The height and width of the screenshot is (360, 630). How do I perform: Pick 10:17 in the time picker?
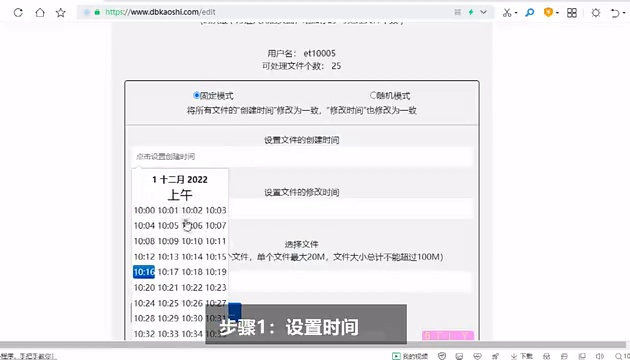point(168,272)
